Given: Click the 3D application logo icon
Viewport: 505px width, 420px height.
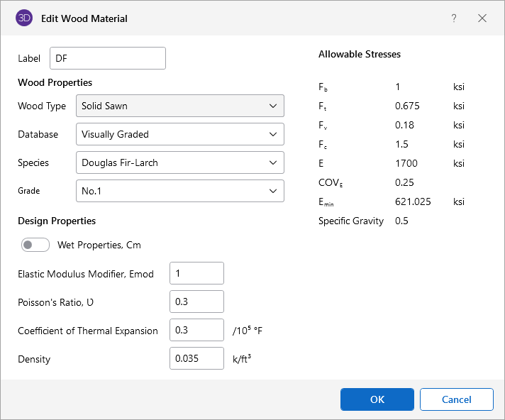Looking at the screenshot, I should (x=24, y=18).
